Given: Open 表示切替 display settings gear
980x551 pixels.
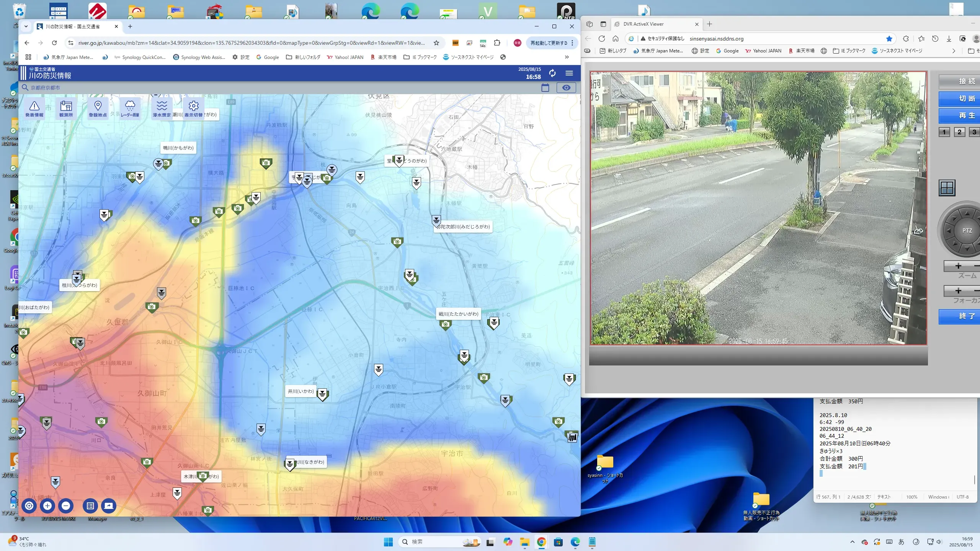Looking at the screenshot, I should pyautogui.click(x=193, y=108).
